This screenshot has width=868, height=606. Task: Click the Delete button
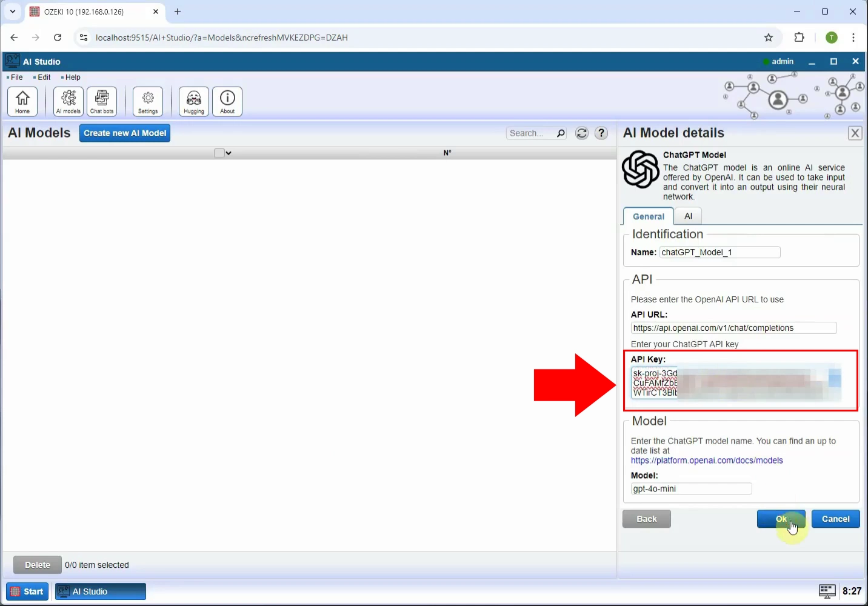pos(38,565)
